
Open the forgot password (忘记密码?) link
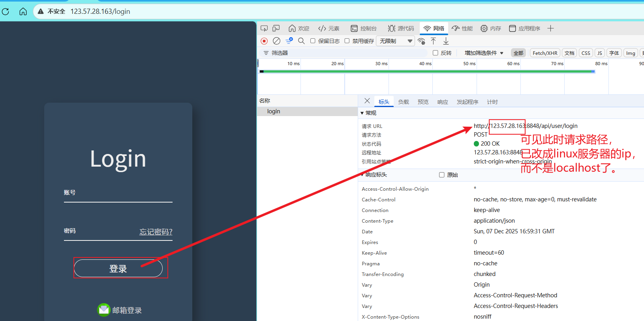[156, 232]
